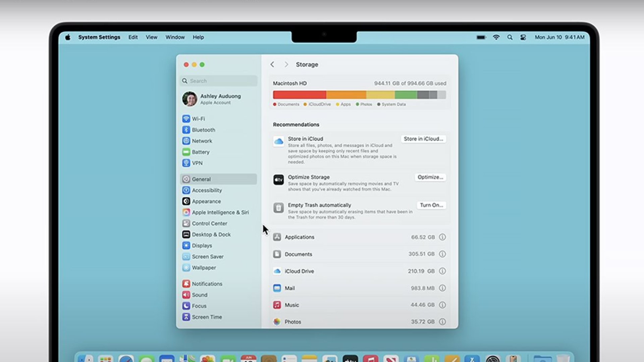Viewport: 644px width, 362px height.
Task: Open Focus settings
Action: (218, 306)
